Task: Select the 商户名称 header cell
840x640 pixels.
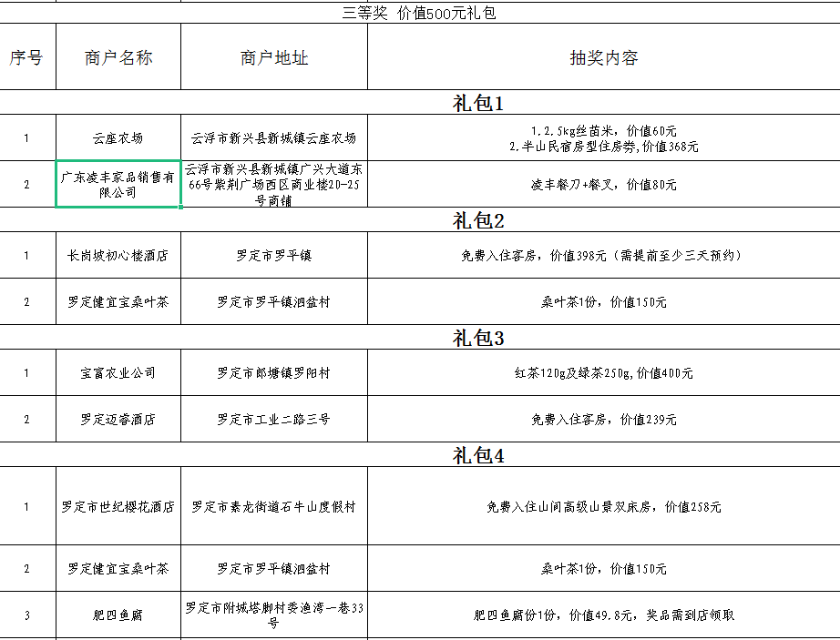Action: pyautogui.click(x=118, y=57)
